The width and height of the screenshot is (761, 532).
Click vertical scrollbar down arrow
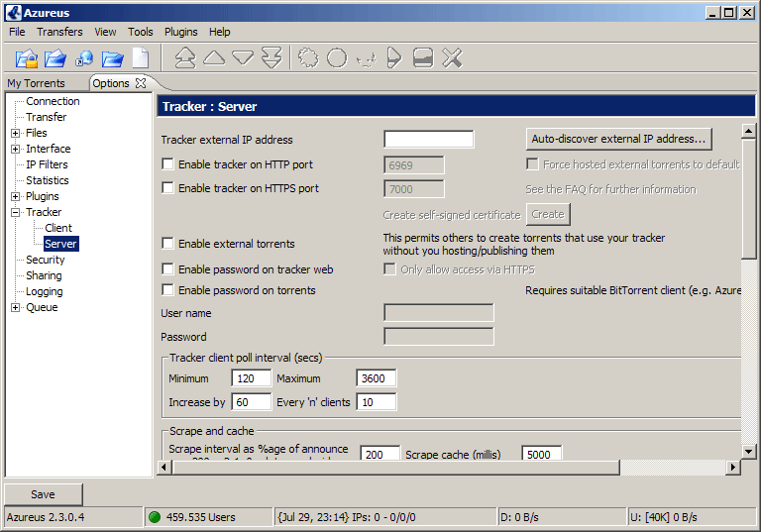click(748, 452)
